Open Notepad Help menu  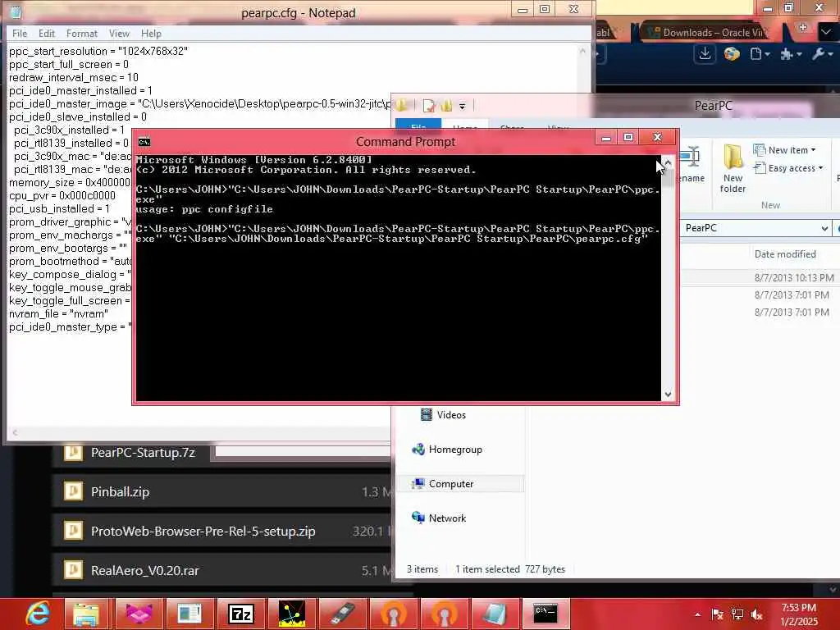point(151,33)
